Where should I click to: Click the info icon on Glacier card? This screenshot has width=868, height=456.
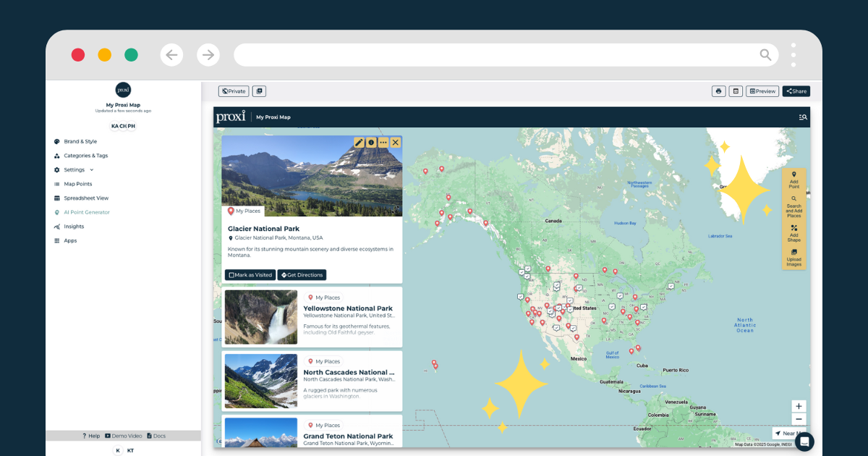click(x=371, y=143)
